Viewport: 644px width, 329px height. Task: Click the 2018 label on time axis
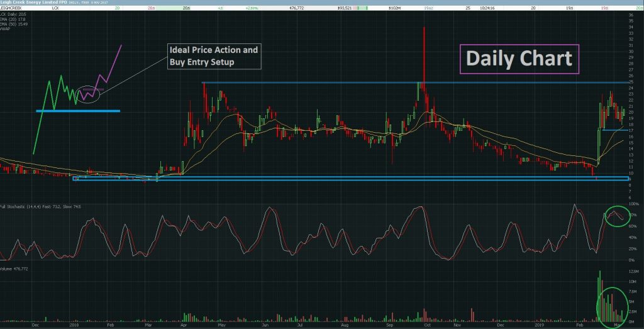click(x=75, y=324)
